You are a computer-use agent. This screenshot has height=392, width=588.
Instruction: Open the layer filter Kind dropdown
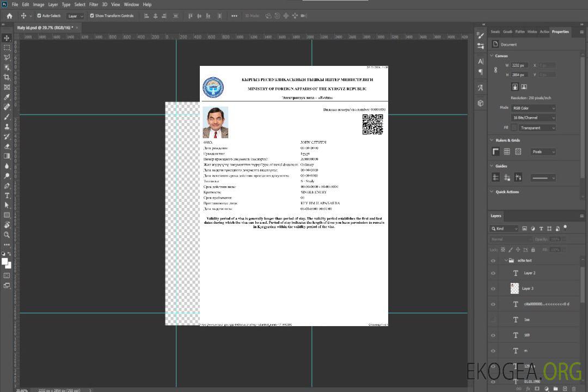click(504, 229)
